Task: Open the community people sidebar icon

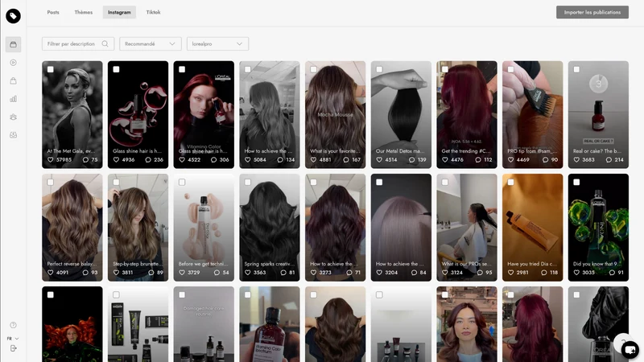Action: [x=13, y=117]
